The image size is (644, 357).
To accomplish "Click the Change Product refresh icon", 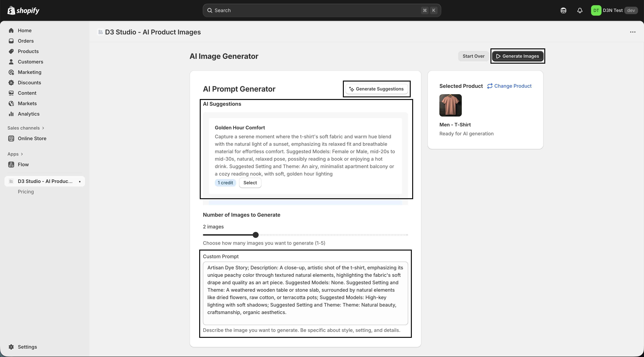I will coord(490,86).
